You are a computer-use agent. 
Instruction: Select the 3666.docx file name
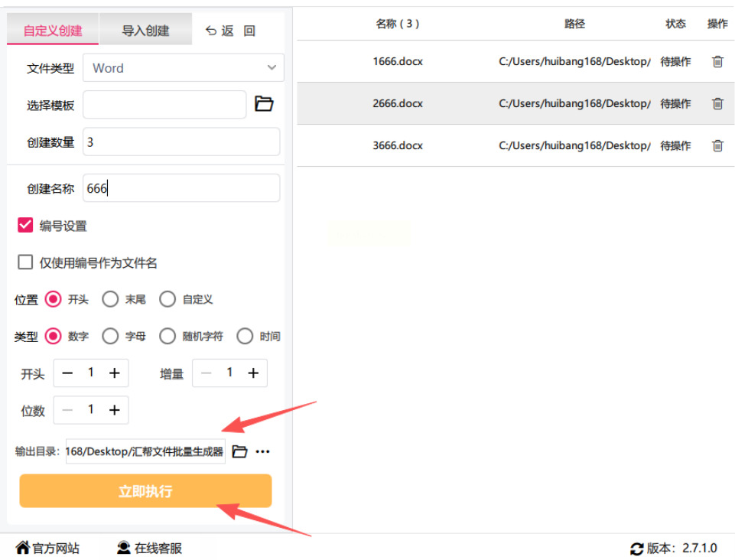point(398,146)
